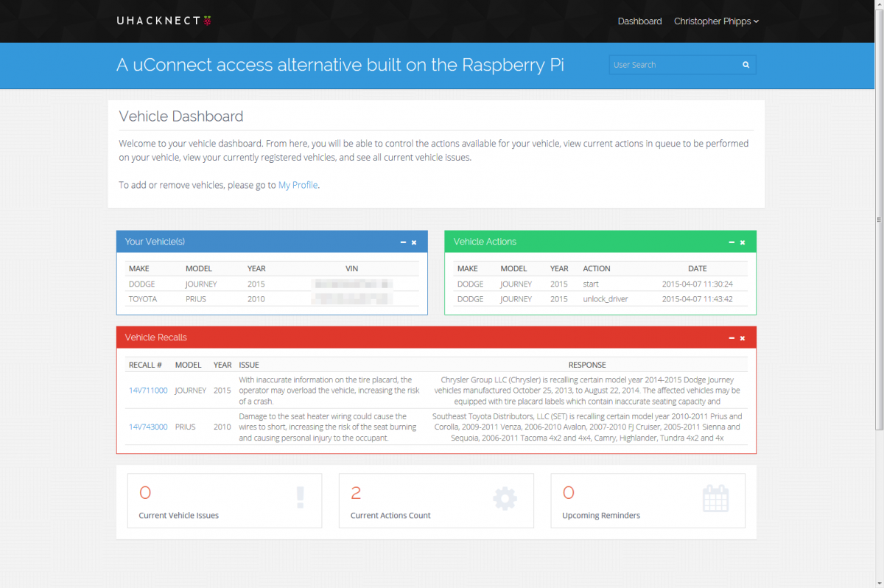
Task: Click the RESPONSE column header
Action: [587, 365]
